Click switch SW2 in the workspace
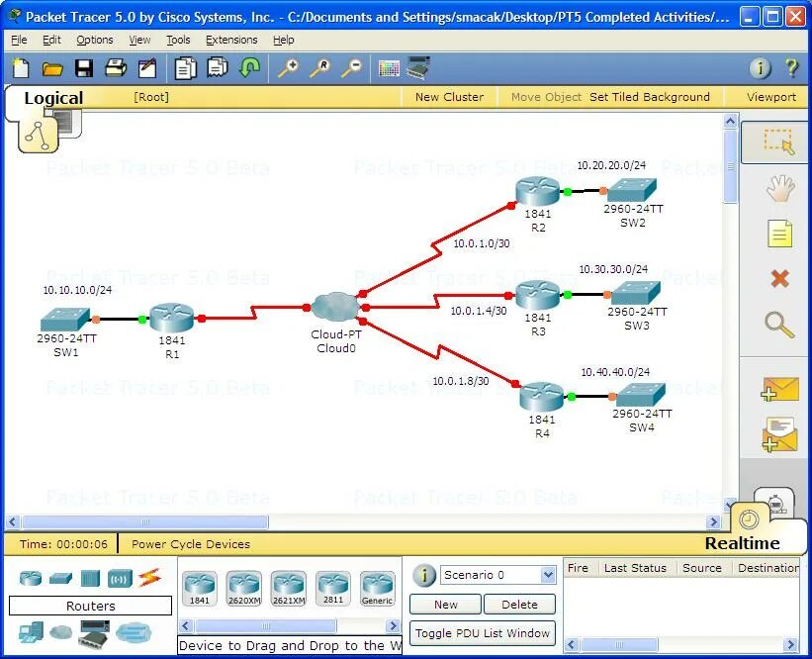Image resolution: width=812 pixels, height=659 pixels. tap(632, 190)
